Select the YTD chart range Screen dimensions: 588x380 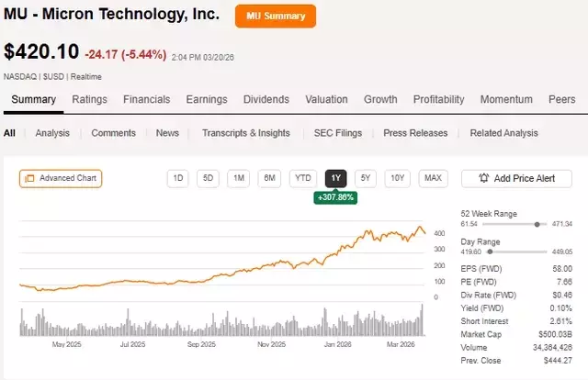tap(301, 178)
